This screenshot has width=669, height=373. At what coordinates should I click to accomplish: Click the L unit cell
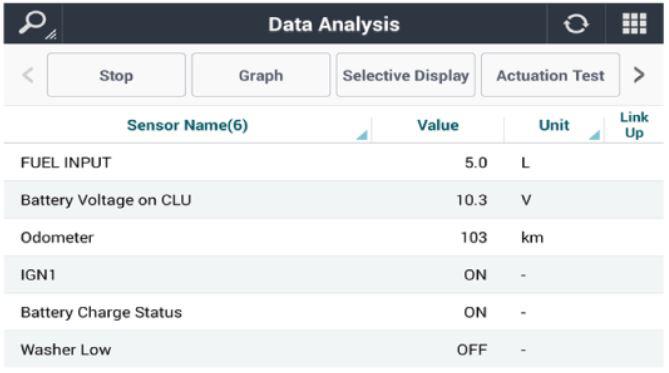[x=525, y=163]
